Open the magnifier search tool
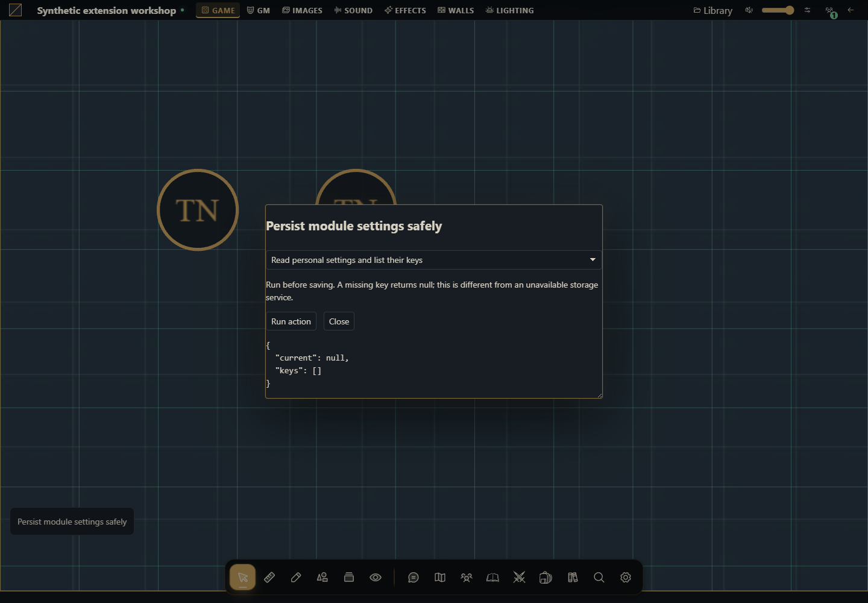This screenshot has width=868, height=603. point(599,577)
